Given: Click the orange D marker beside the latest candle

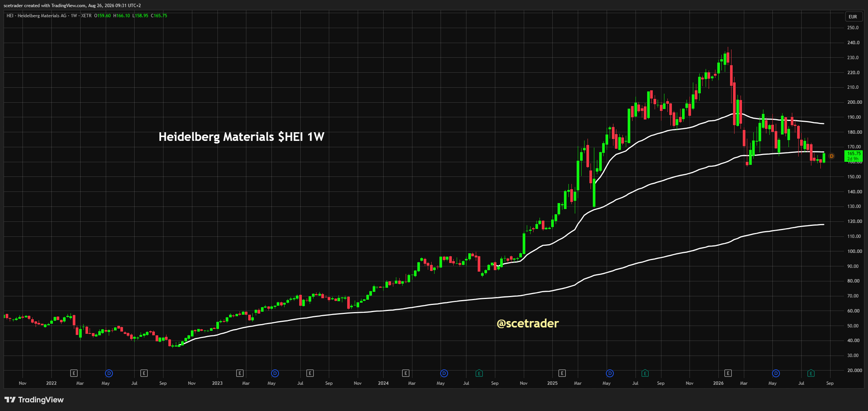Looking at the screenshot, I should point(832,156).
